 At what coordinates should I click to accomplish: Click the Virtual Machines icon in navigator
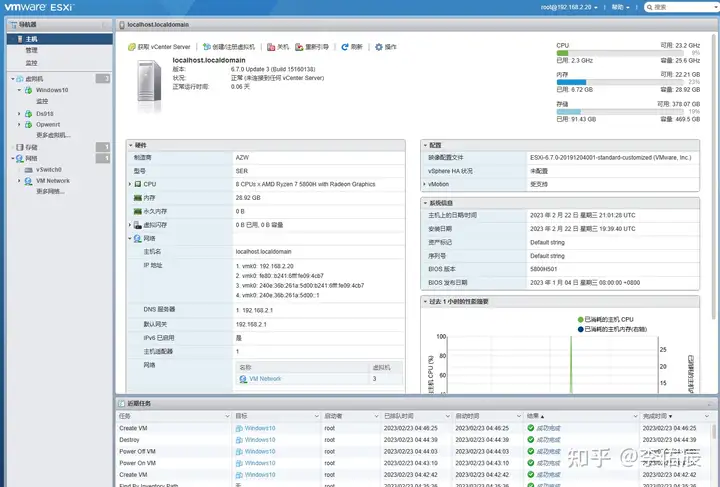click(20, 79)
